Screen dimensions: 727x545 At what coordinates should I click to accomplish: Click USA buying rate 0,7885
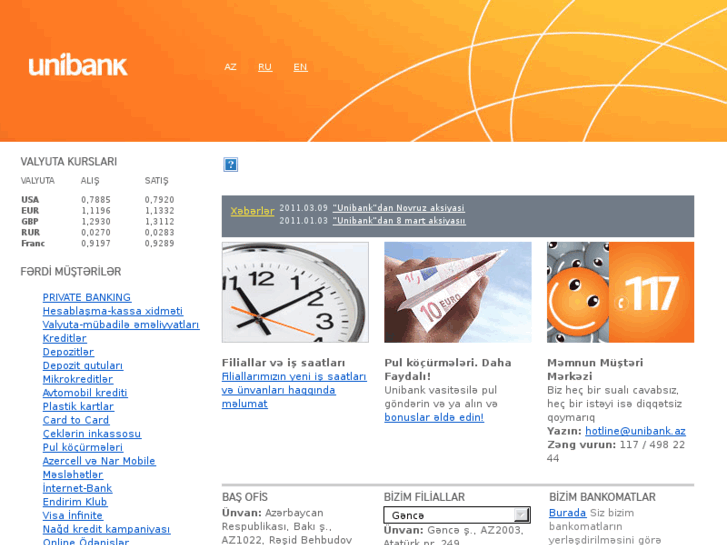(96, 200)
